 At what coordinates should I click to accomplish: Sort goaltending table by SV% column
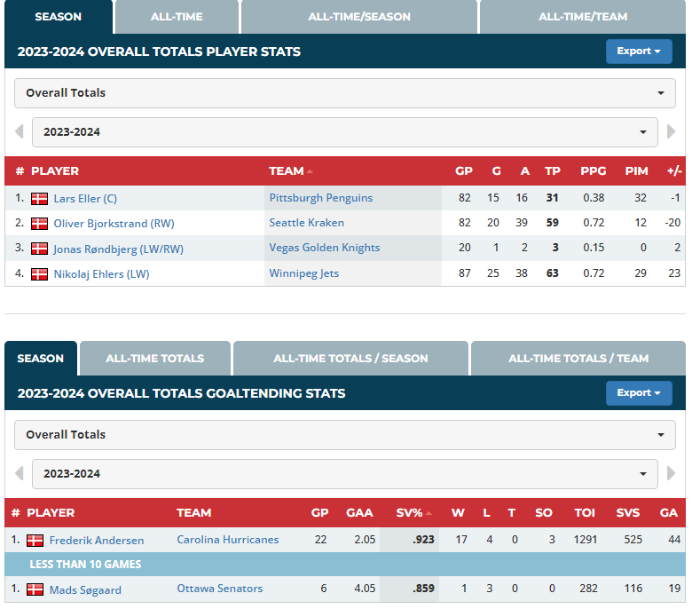click(411, 513)
